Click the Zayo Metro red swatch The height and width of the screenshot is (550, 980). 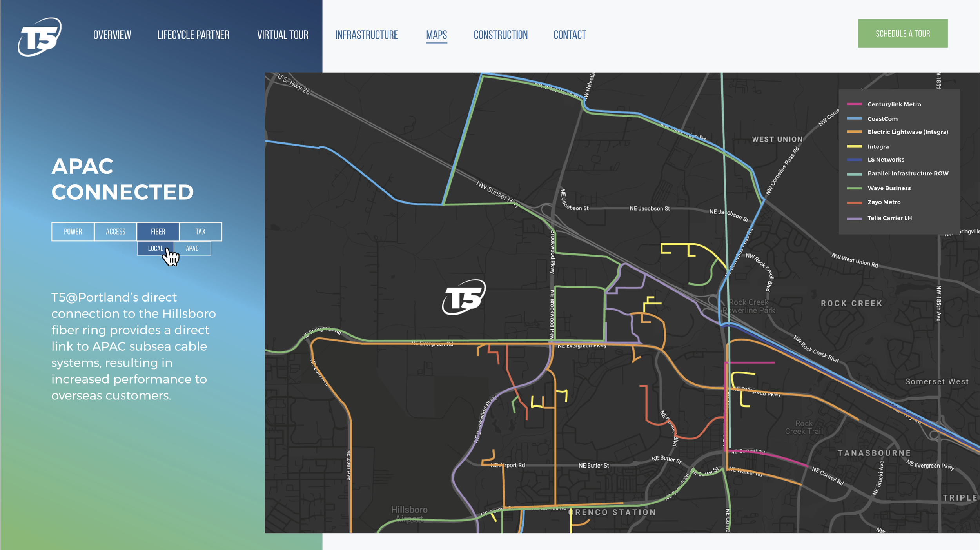[854, 202]
